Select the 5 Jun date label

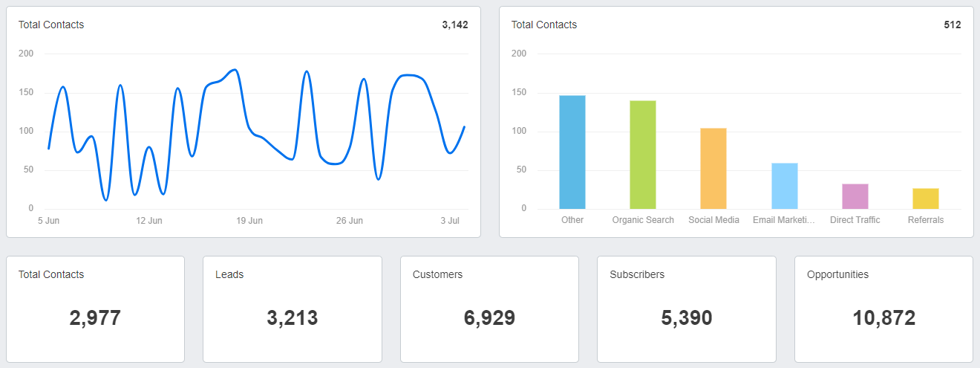coord(48,221)
